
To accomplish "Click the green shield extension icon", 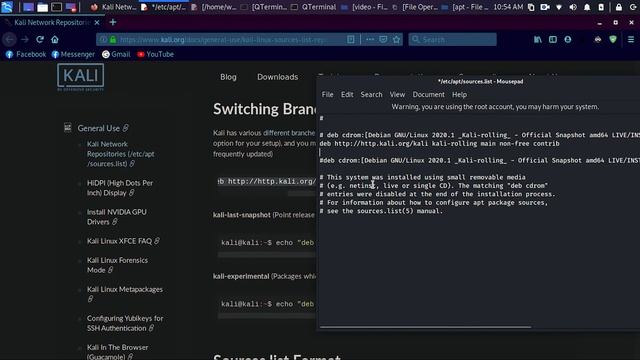I will (x=613, y=40).
